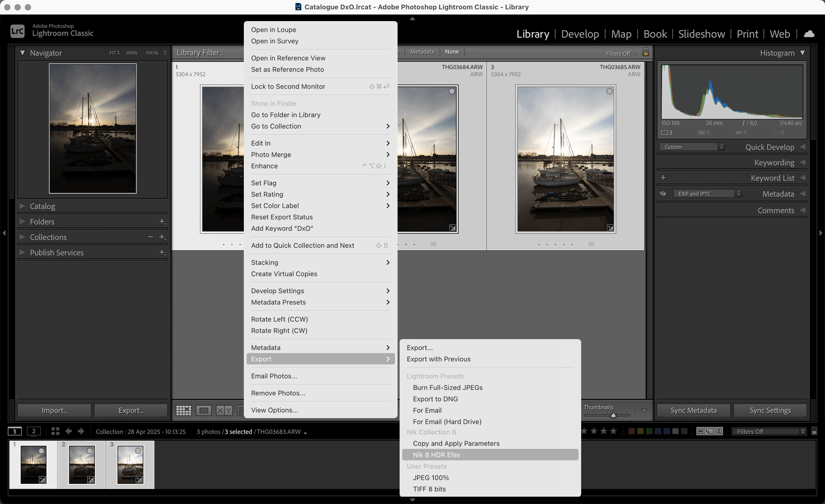Image resolution: width=825 pixels, height=504 pixels.
Task: Click develop adjustments badge on filmstrip photo 1
Action: click(42, 480)
